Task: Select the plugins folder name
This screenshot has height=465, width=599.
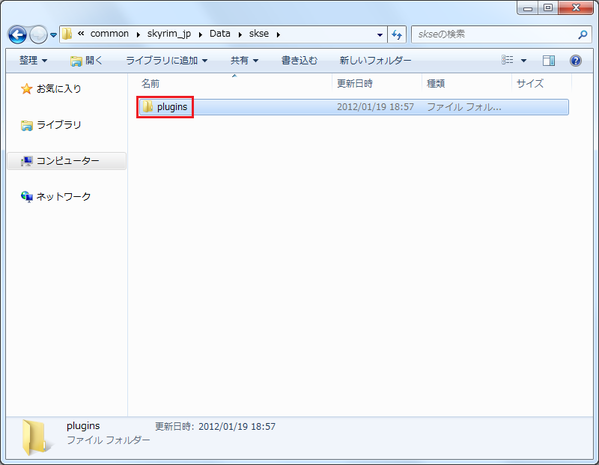Action: click(x=172, y=107)
